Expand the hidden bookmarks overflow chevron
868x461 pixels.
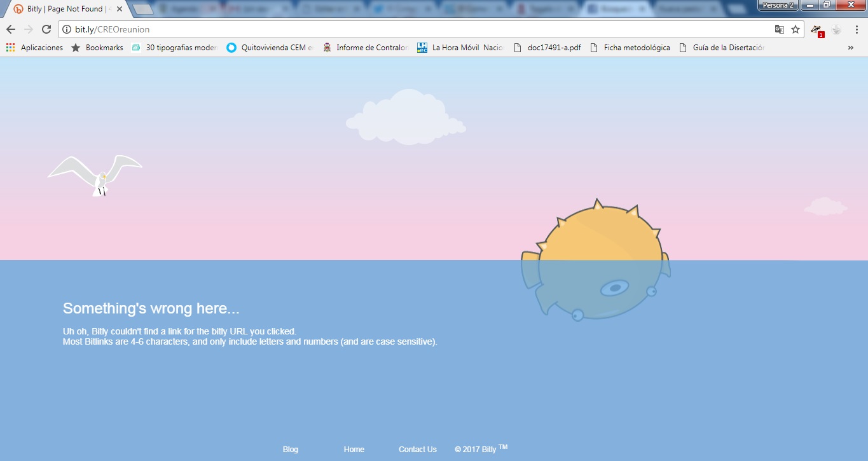tap(851, 48)
